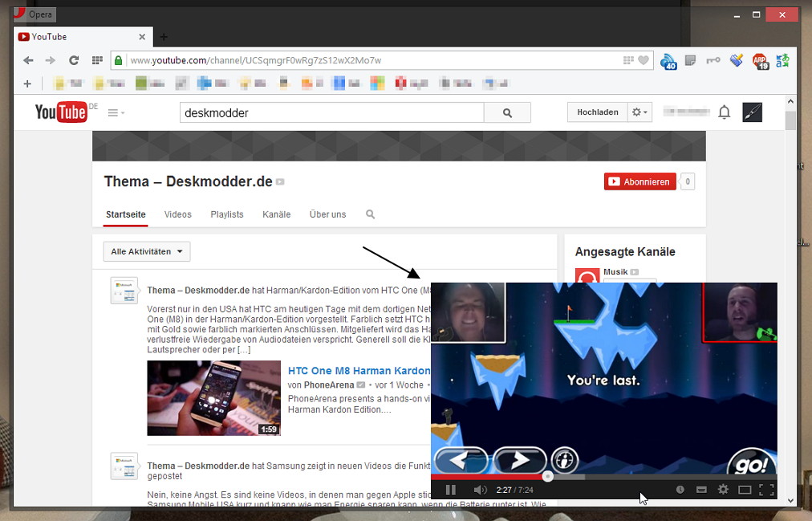Switch to the Kanäle channel tab
Screen dimensions: 812x521
click(277, 214)
